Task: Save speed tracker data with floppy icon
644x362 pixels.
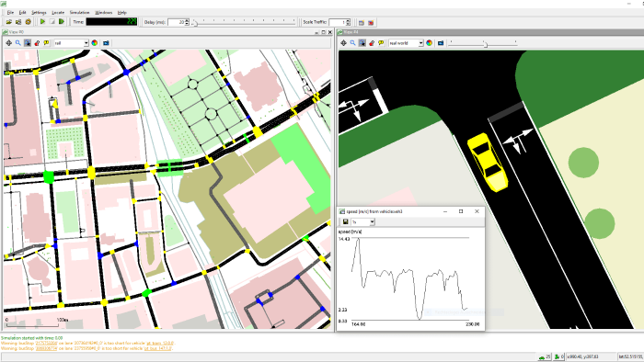Action: coord(345,221)
